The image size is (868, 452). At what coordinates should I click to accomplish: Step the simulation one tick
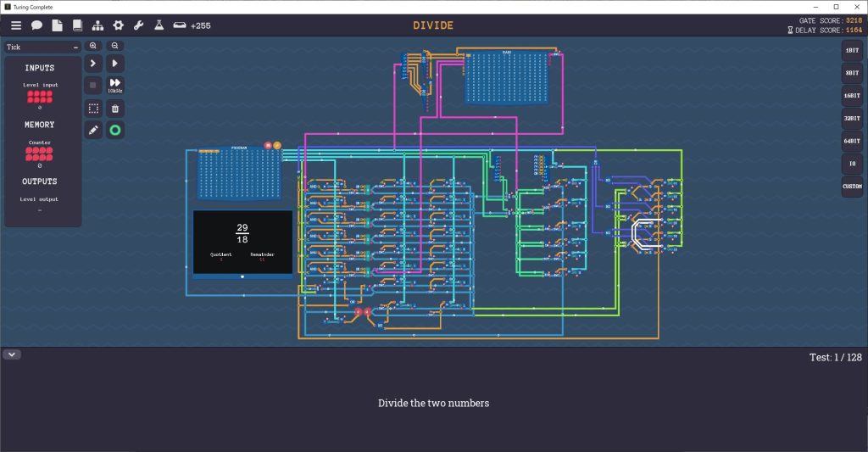(93, 64)
